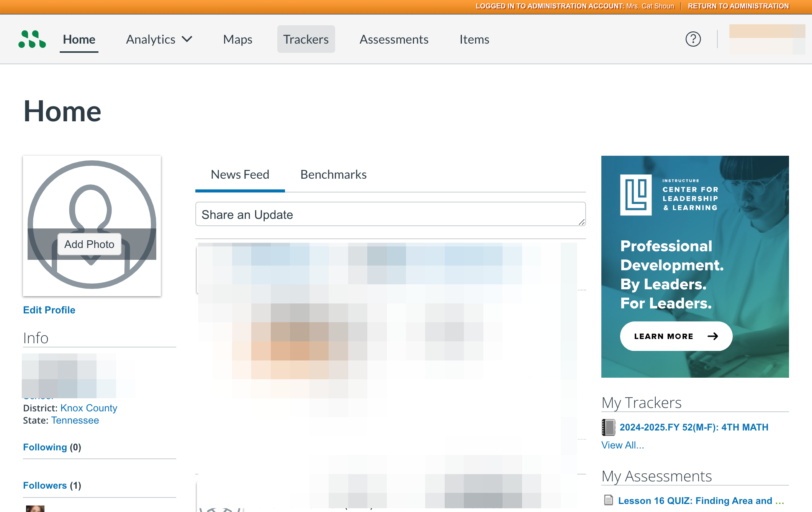Click the document icon beside Lesson 16 QUIZ
Screen dimensions: 812x512
608,500
